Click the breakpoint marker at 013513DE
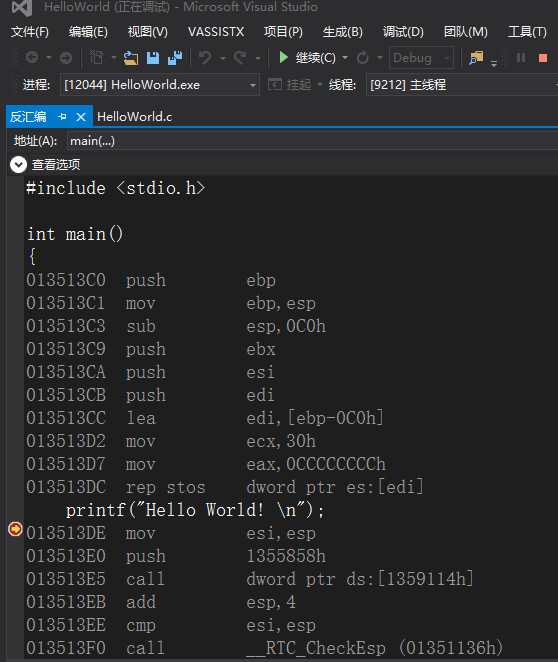 pyautogui.click(x=15, y=529)
